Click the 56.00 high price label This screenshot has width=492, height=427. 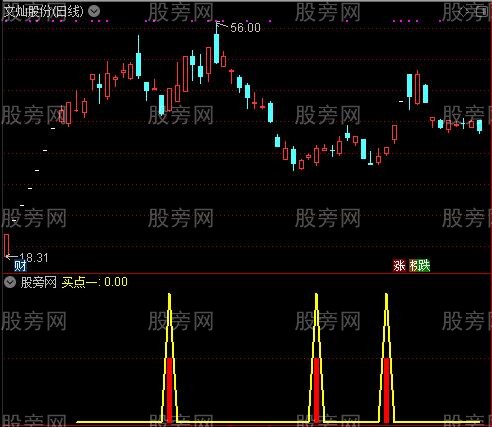[245, 28]
